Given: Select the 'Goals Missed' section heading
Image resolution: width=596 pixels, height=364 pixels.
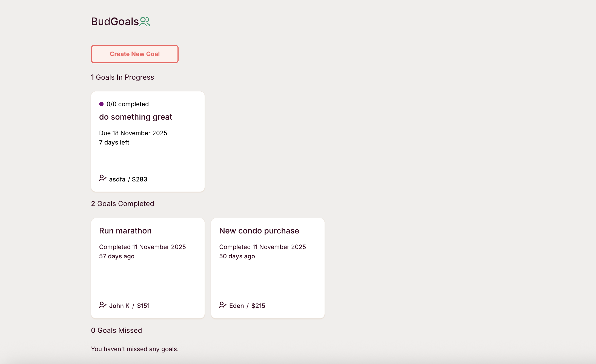Looking at the screenshot, I should click(116, 330).
